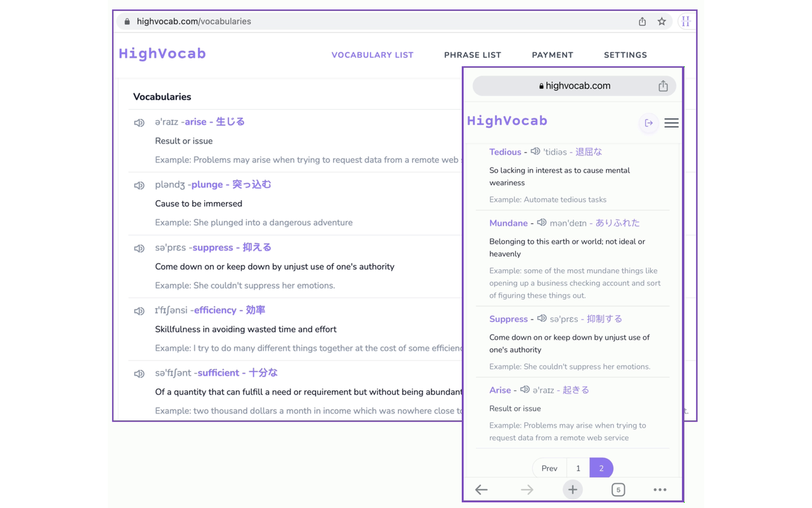Click definition 'Cause to be immersed'
This screenshot has width=812, height=508.
(x=199, y=204)
